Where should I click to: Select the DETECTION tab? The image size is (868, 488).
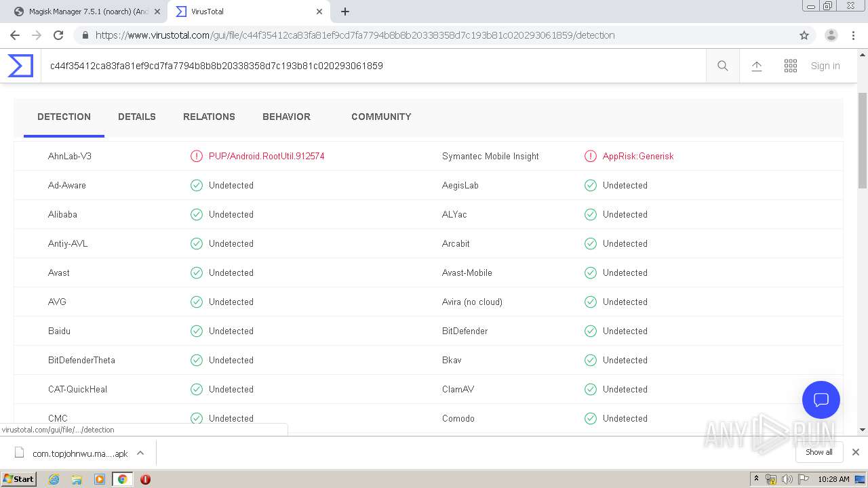click(64, 117)
